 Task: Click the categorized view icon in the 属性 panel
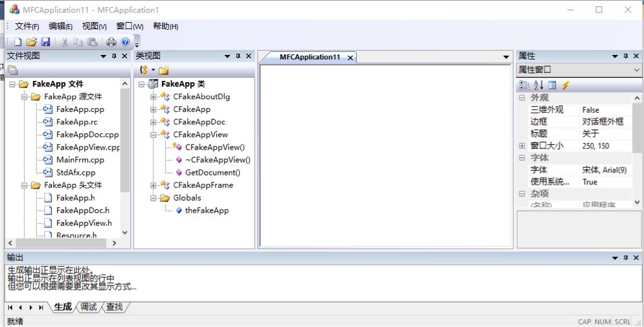[524, 85]
